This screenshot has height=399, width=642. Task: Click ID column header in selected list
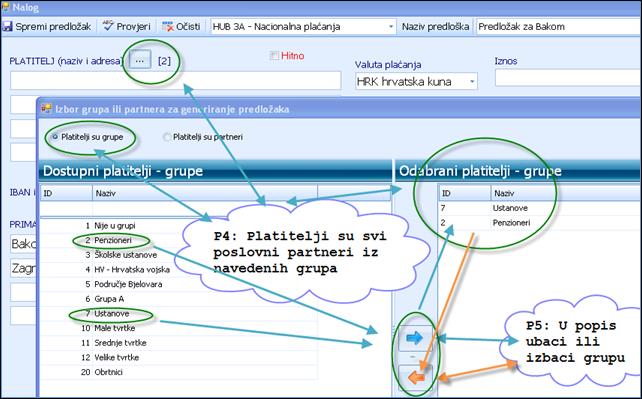point(465,193)
